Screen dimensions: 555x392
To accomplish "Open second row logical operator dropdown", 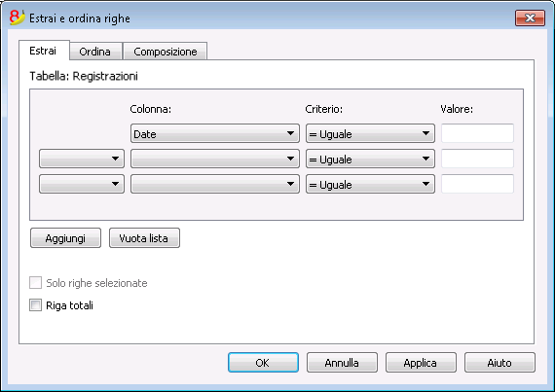I will tap(82, 159).
